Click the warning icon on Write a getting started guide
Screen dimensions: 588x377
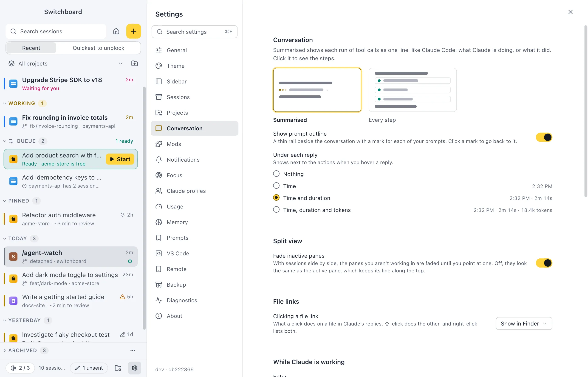point(122,297)
